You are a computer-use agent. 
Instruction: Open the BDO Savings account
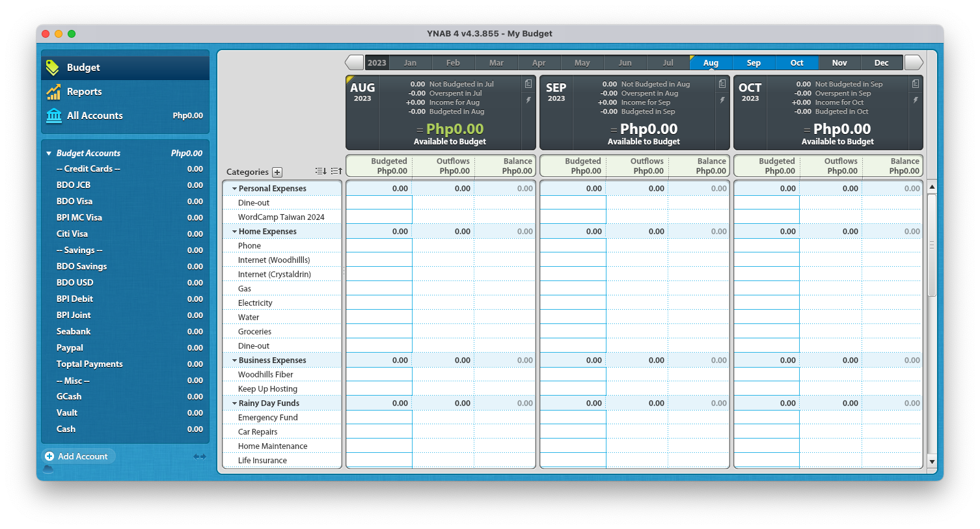point(81,266)
